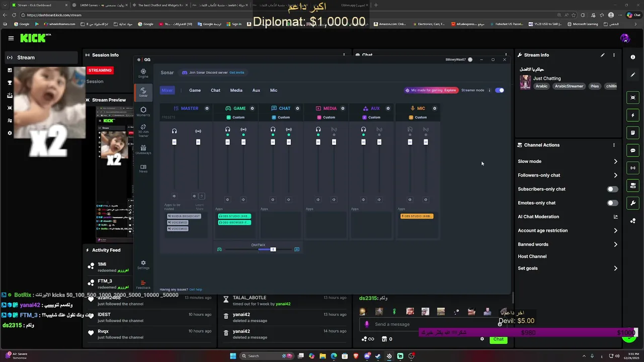Edit Stream info with pencil icon
The width and height of the screenshot is (644, 362).
602,55
